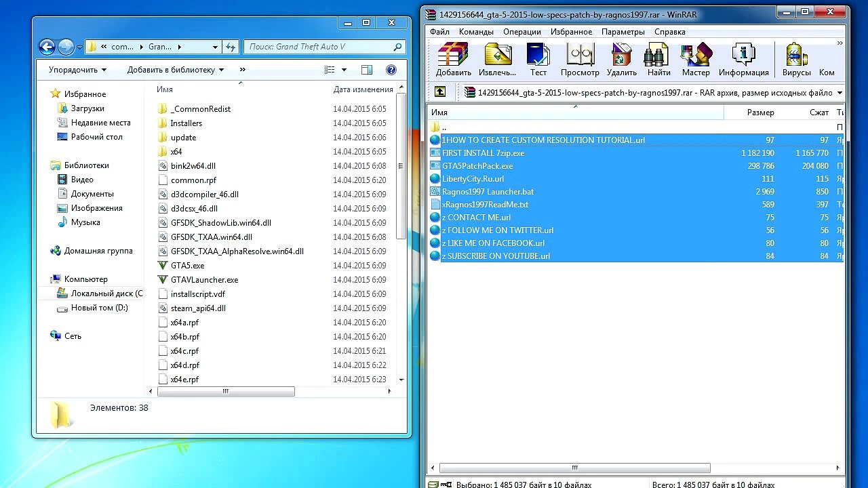Click the Извлечь (Extract) toolbar icon in WinRAR
Image resolution: width=868 pixels, height=488 pixels.
[x=496, y=60]
